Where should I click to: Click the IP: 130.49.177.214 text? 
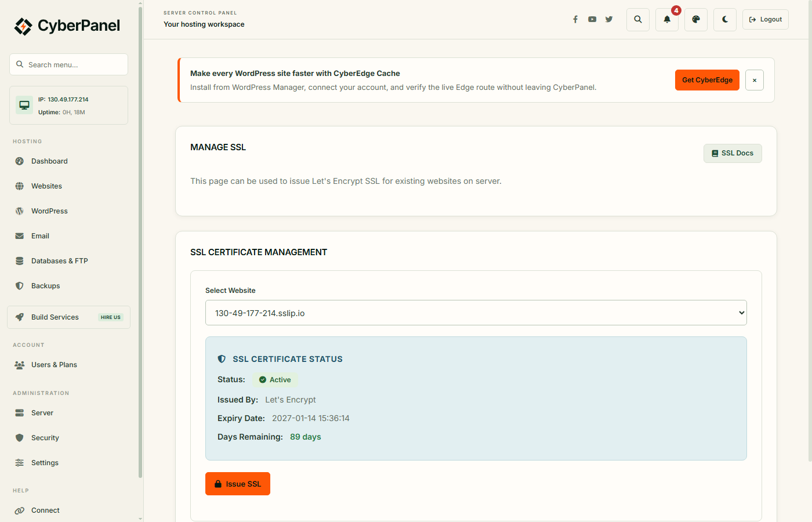[x=63, y=100]
